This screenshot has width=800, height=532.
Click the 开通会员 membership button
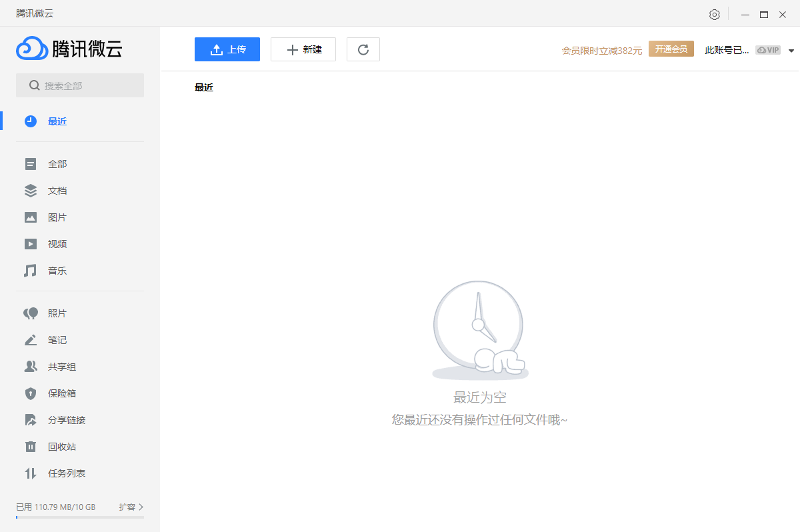pyautogui.click(x=671, y=49)
